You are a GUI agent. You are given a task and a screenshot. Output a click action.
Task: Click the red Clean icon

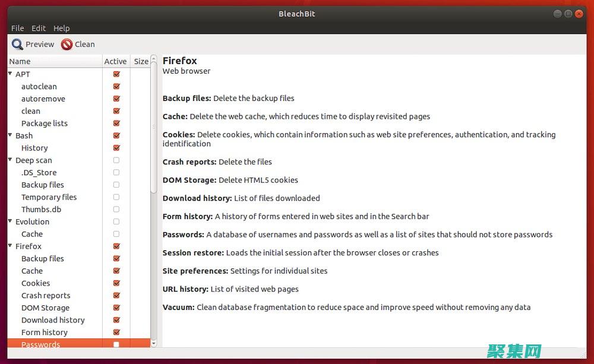67,45
